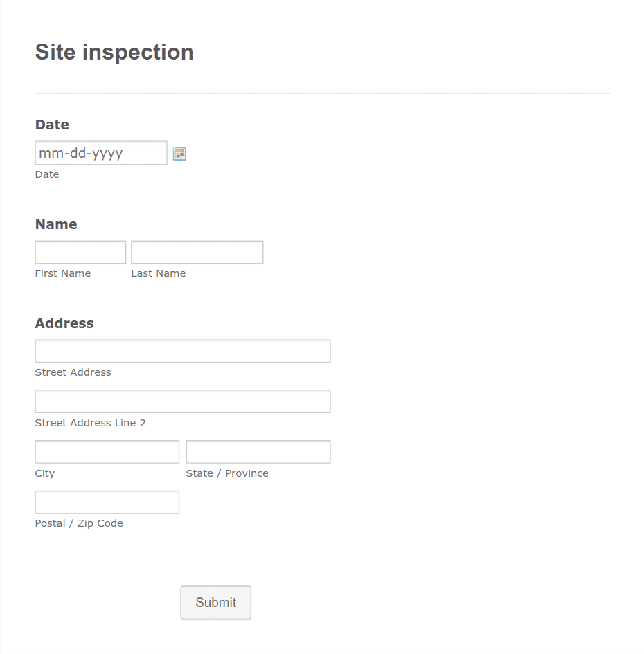Select the Postal / Zip Code field
Viewport: 644px width, 654px height.
107,502
